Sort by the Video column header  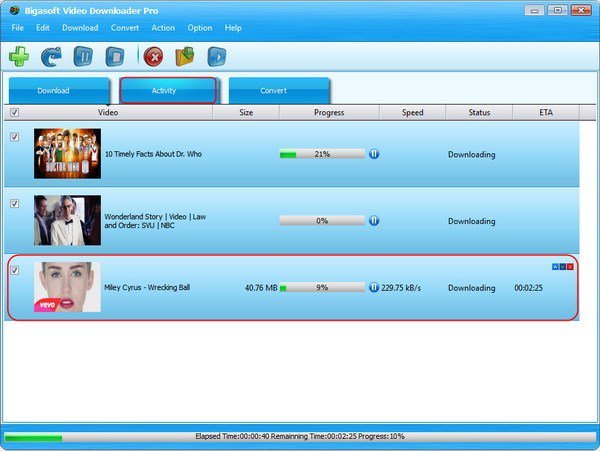point(108,112)
